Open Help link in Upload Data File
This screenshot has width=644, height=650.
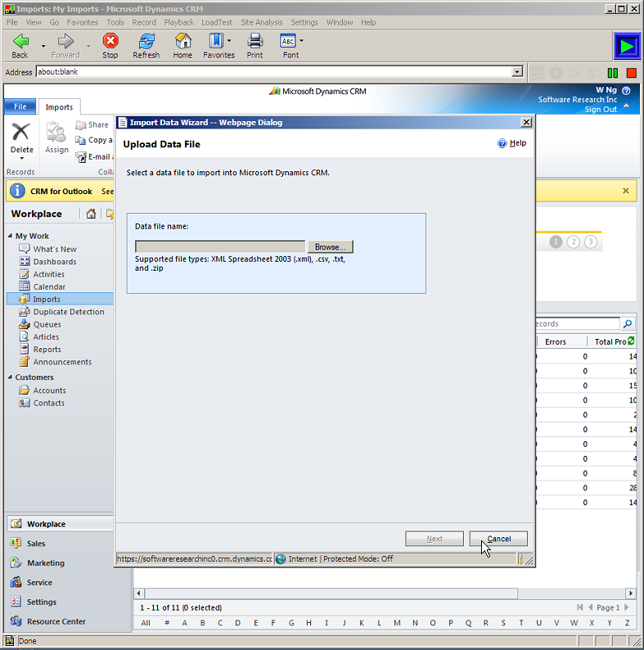click(x=511, y=143)
